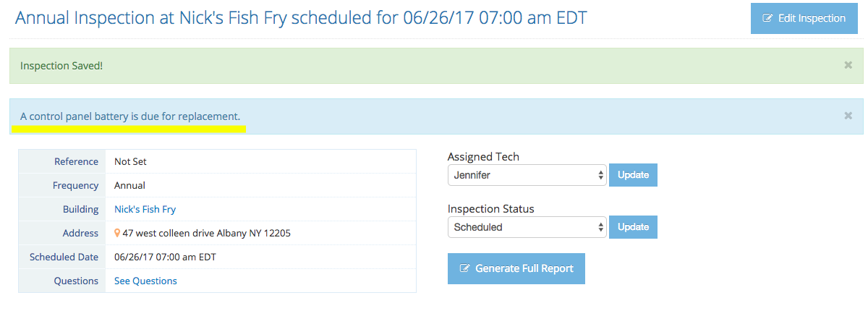Close the control panel battery notice
The height and width of the screenshot is (311, 868).
pyautogui.click(x=848, y=116)
